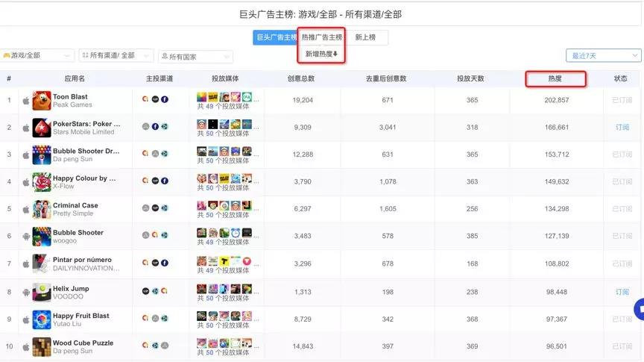Viewport: 644px width, 362px height.
Task: Click the black channel icon in Helix Jump row
Action: (145, 291)
